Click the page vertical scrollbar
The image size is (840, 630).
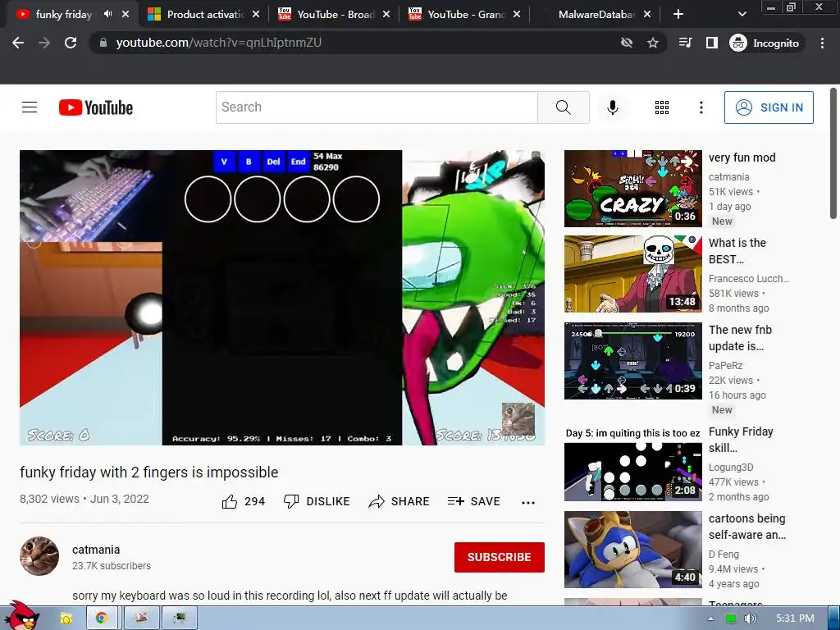click(833, 153)
